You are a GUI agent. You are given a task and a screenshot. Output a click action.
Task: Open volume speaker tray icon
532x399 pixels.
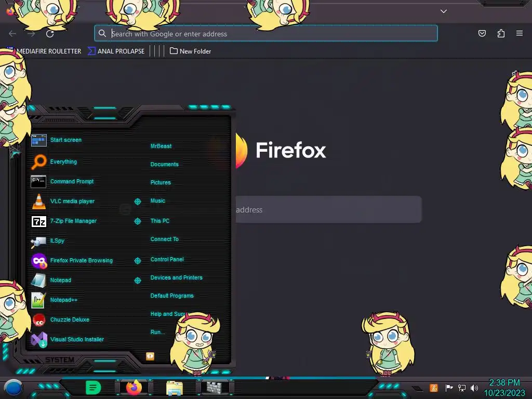(474, 388)
